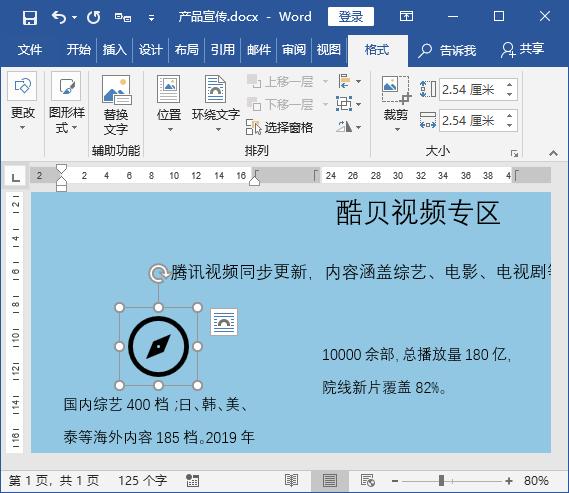Click the page count 第1页, 共1页
This screenshot has height=493, width=569.
(x=54, y=481)
